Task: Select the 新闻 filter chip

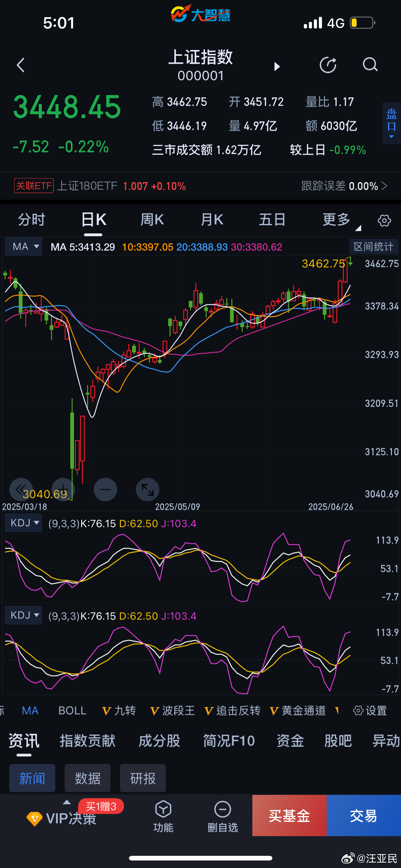Action: (32, 778)
